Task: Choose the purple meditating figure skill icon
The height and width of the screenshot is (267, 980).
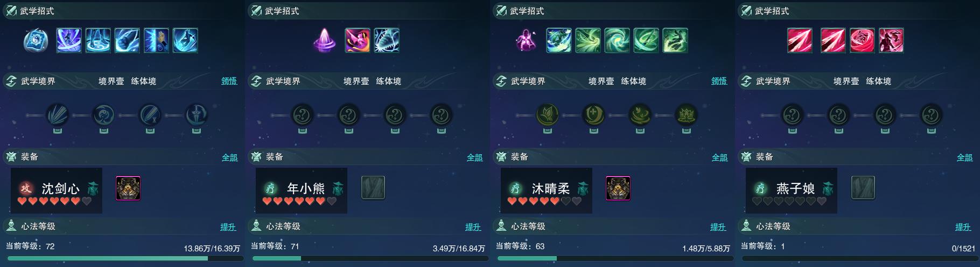Action: [x=525, y=40]
